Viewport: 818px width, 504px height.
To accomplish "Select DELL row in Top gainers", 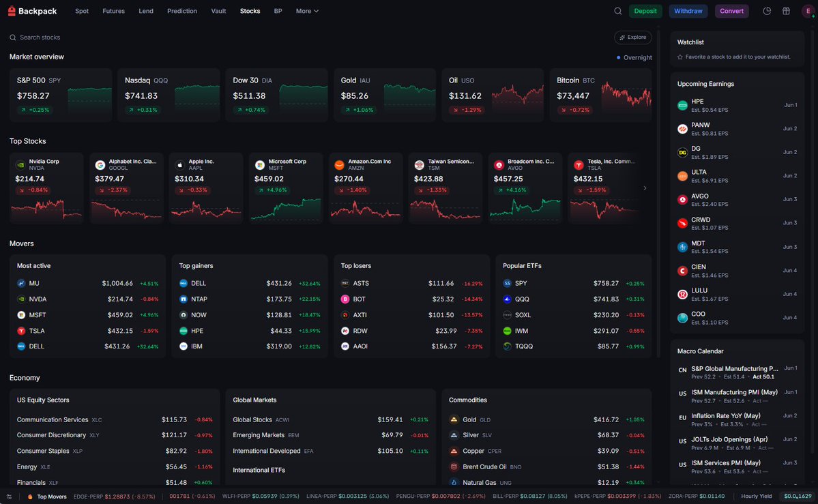I will coord(250,283).
